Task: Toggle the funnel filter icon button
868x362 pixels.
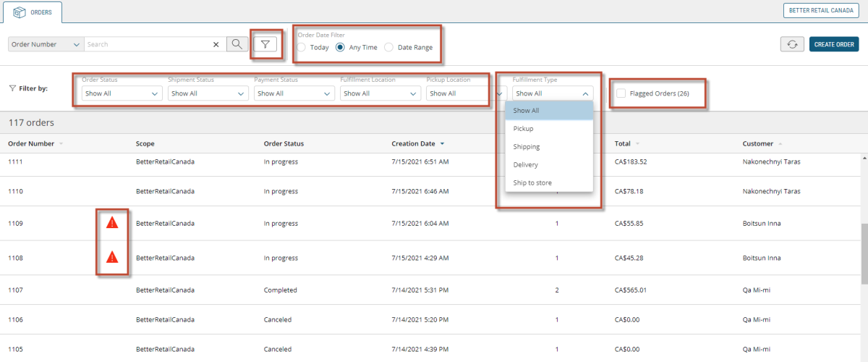Action: click(265, 44)
